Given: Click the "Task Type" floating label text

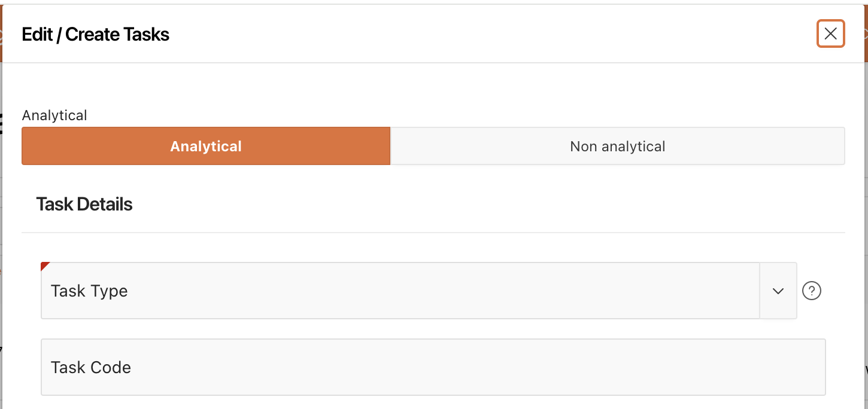Looking at the screenshot, I should [89, 291].
